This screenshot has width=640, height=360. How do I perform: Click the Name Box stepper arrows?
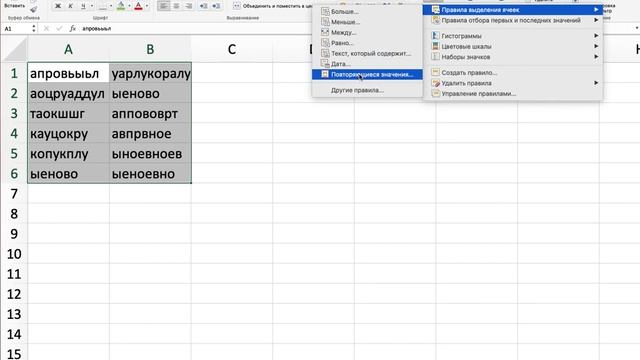tap(33, 29)
